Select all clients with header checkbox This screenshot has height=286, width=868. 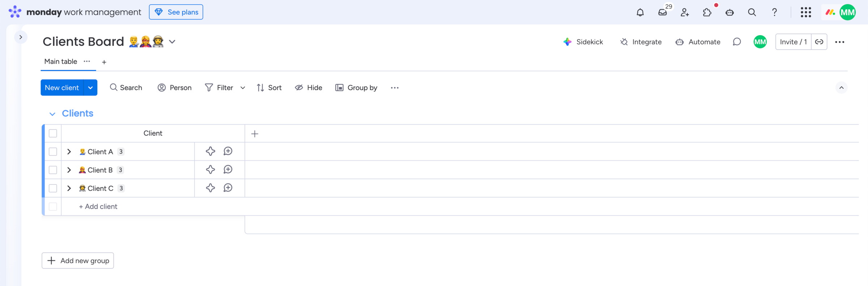click(53, 133)
